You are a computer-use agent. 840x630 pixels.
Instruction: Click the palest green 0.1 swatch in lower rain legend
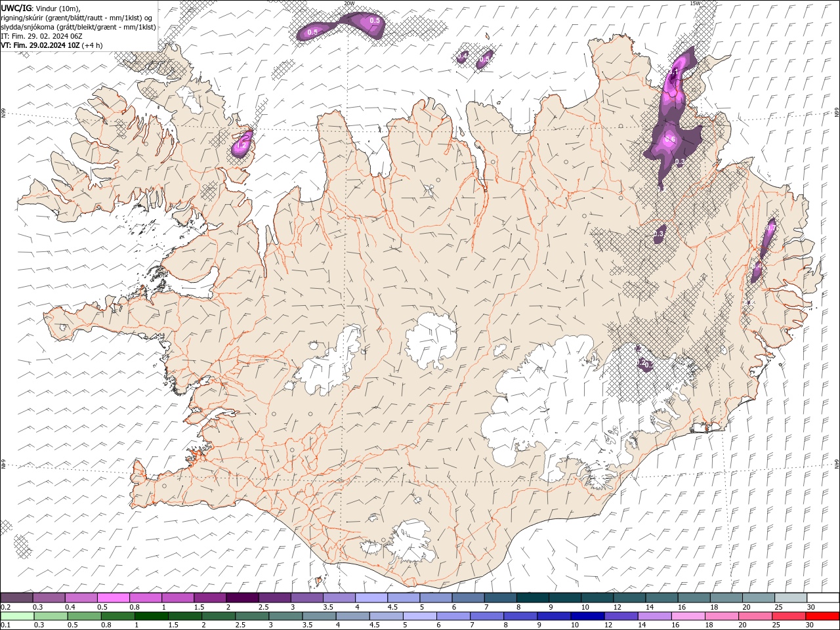point(17,616)
